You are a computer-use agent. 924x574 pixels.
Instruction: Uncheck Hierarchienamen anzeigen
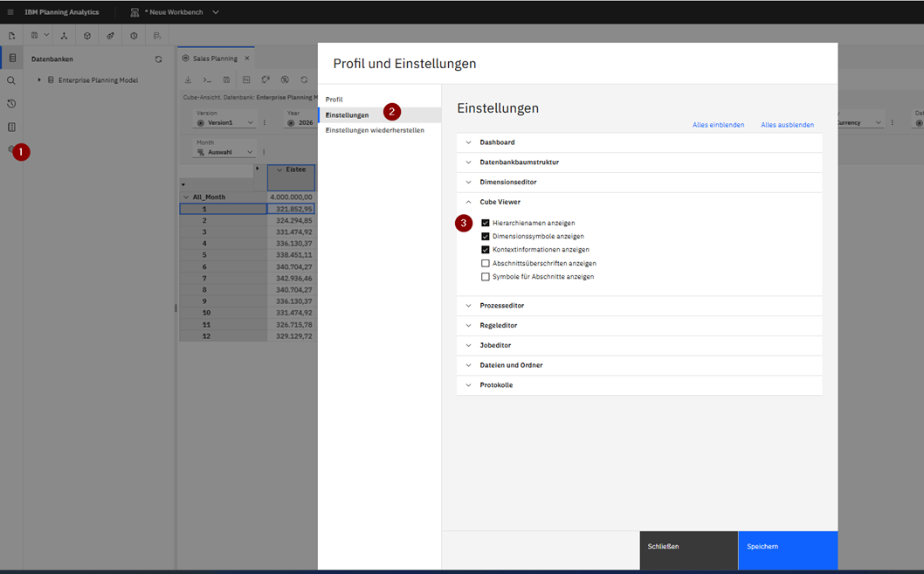pos(486,223)
